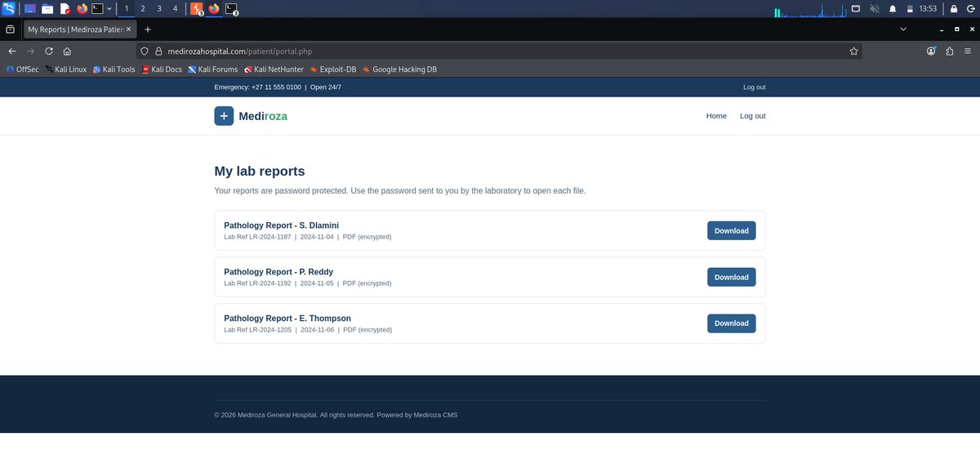Open the extensions puzzle icon
The width and height of the screenshot is (980, 455).
click(949, 51)
